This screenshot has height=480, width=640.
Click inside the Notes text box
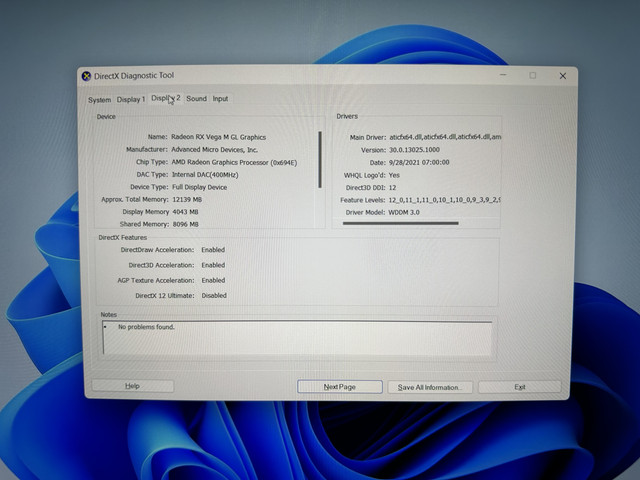298,338
